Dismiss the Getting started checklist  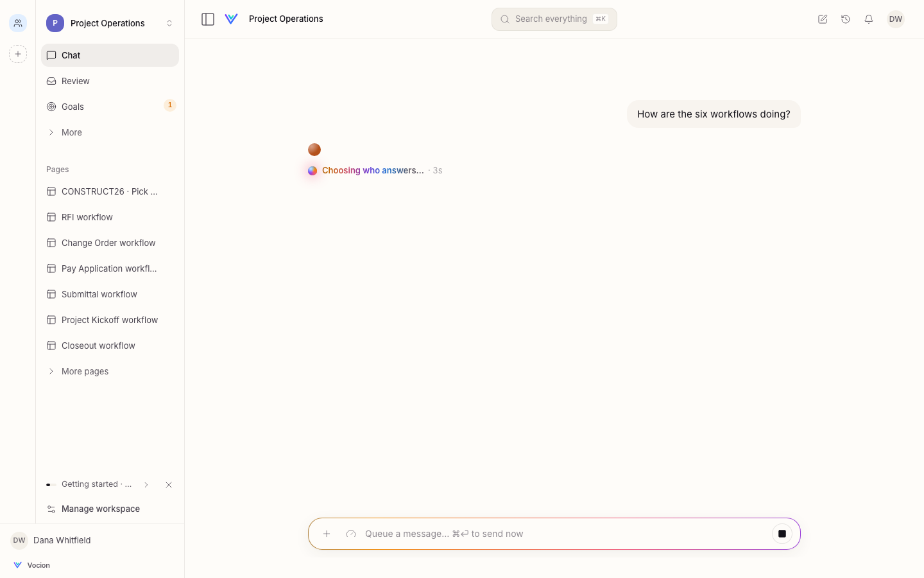pos(169,485)
